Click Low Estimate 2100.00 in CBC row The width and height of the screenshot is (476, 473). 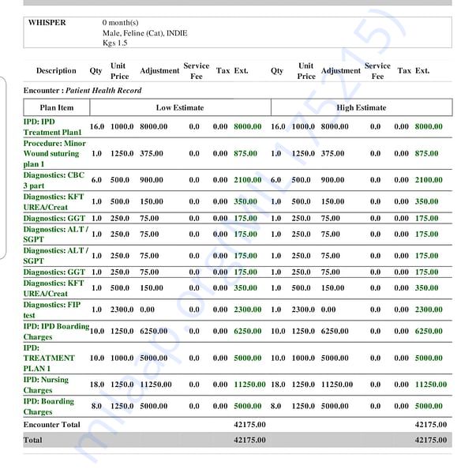(x=247, y=180)
